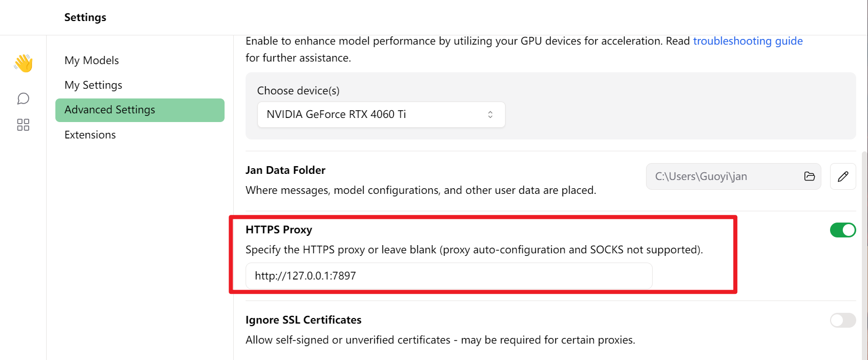Click the pencil edit icon for data folder
The image size is (868, 360).
[843, 176]
